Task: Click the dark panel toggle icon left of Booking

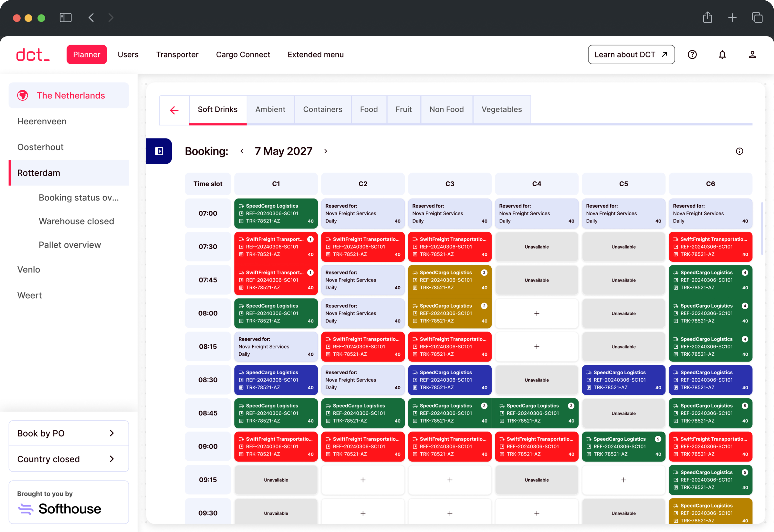Action: tap(159, 151)
